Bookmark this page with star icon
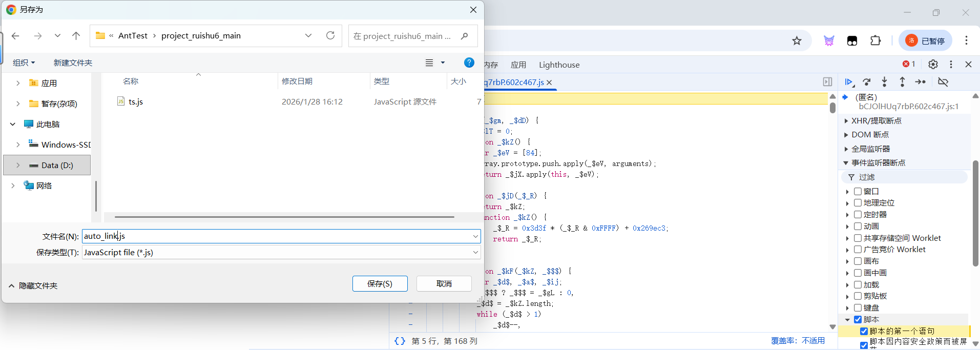 coord(797,41)
